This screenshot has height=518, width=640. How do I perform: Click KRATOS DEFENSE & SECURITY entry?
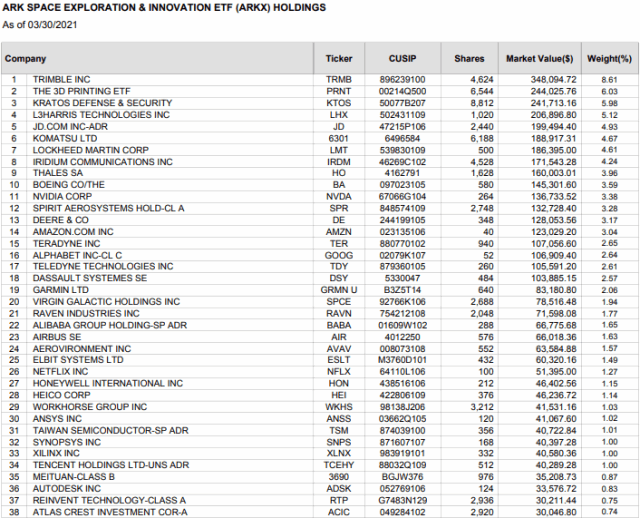click(102, 103)
